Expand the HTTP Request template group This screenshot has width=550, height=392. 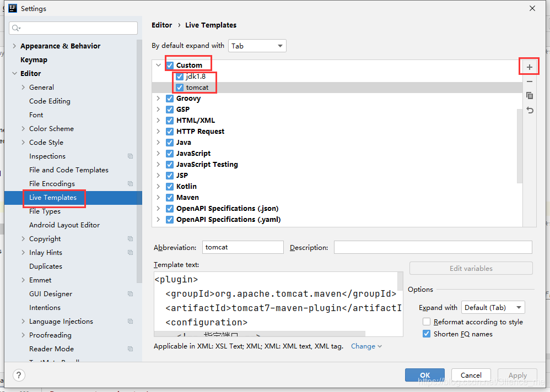(158, 132)
